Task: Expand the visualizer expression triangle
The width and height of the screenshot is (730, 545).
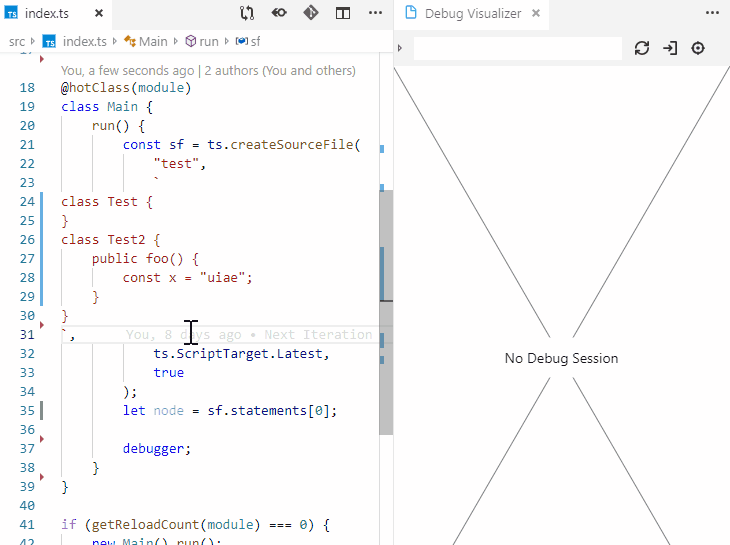Action: [400, 48]
